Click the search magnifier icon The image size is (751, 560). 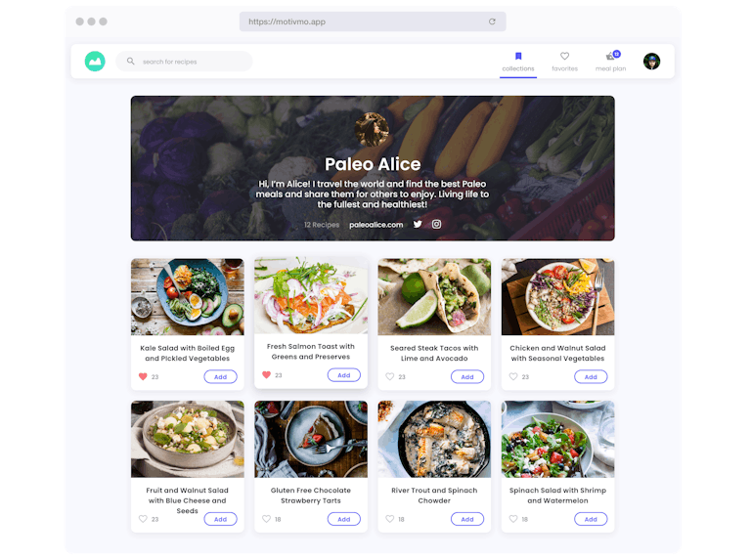[130, 62]
